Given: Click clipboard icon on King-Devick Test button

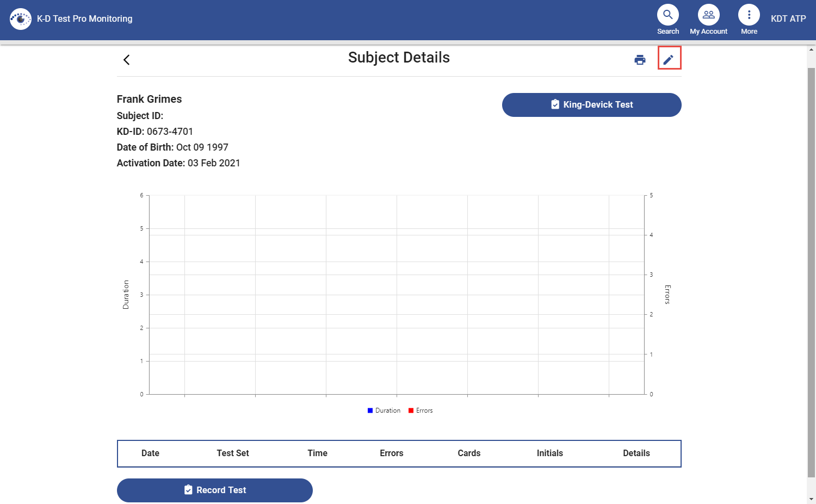Looking at the screenshot, I should (555, 104).
